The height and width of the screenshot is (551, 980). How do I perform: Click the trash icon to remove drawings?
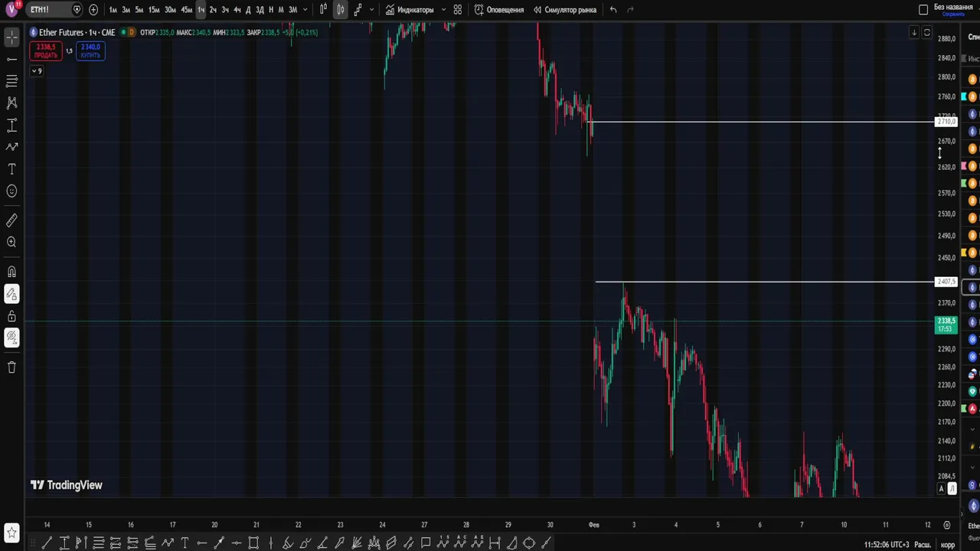pyautogui.click(x=11, y=367)
